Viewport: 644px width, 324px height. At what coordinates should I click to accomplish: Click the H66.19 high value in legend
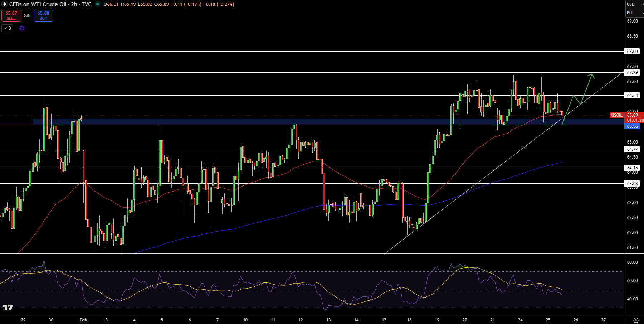click(x=128, y=4)
